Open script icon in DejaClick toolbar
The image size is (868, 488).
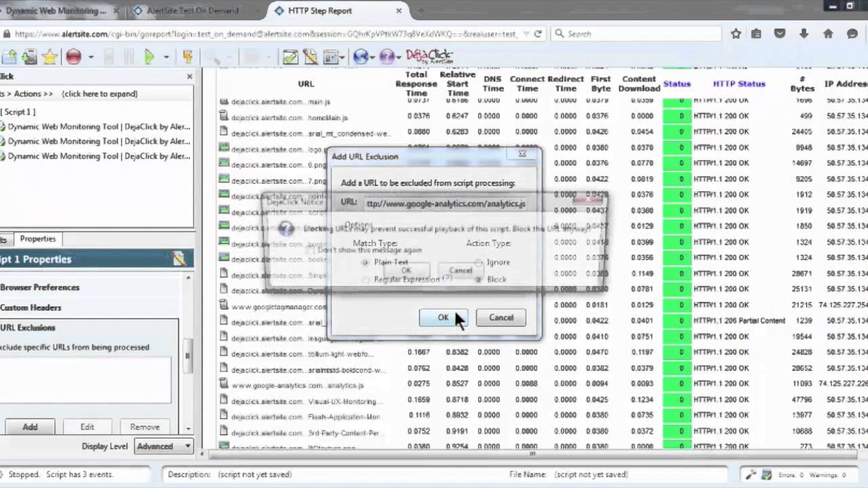(x=9, y=57)
